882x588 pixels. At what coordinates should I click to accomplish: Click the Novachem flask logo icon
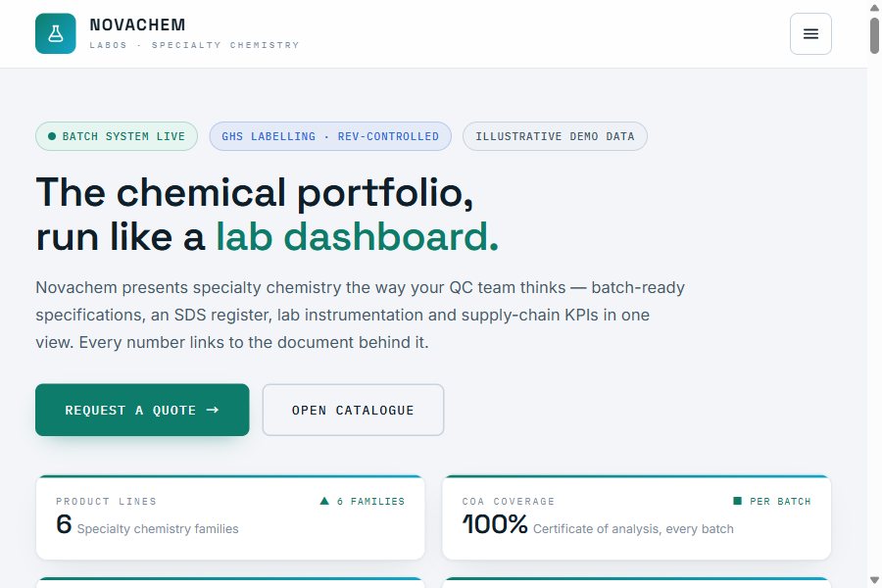[x=56, y=33]
